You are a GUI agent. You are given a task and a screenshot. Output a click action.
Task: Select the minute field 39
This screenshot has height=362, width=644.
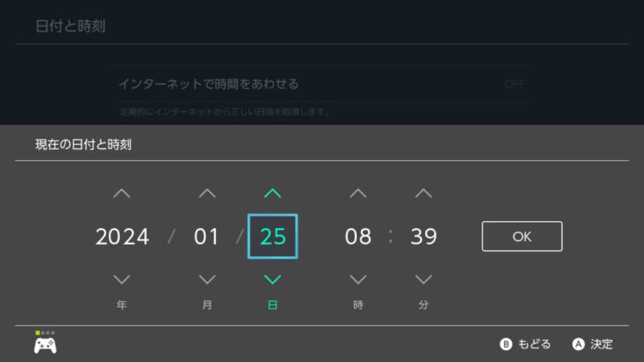pos(423,237)
